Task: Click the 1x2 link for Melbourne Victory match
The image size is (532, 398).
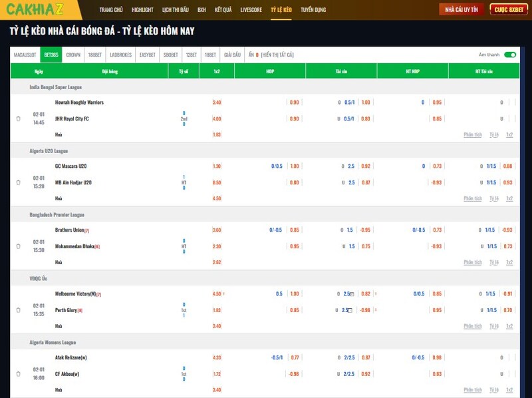Action: click(x=509, y=326)
